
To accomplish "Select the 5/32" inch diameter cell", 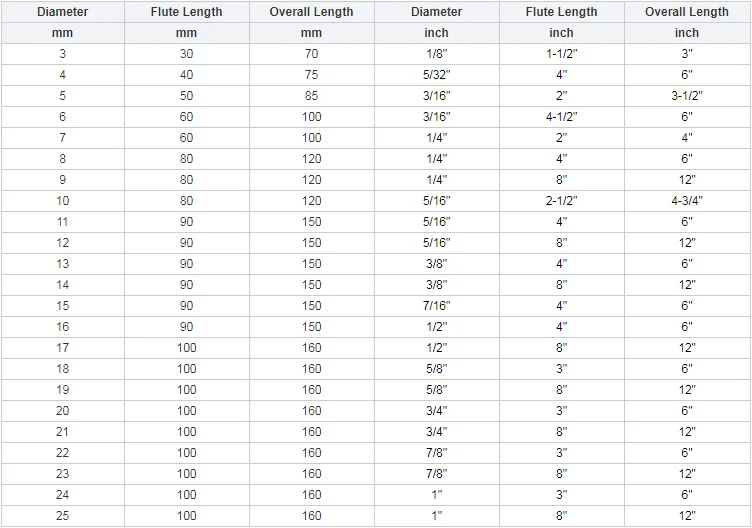I will tap(437, 75).
